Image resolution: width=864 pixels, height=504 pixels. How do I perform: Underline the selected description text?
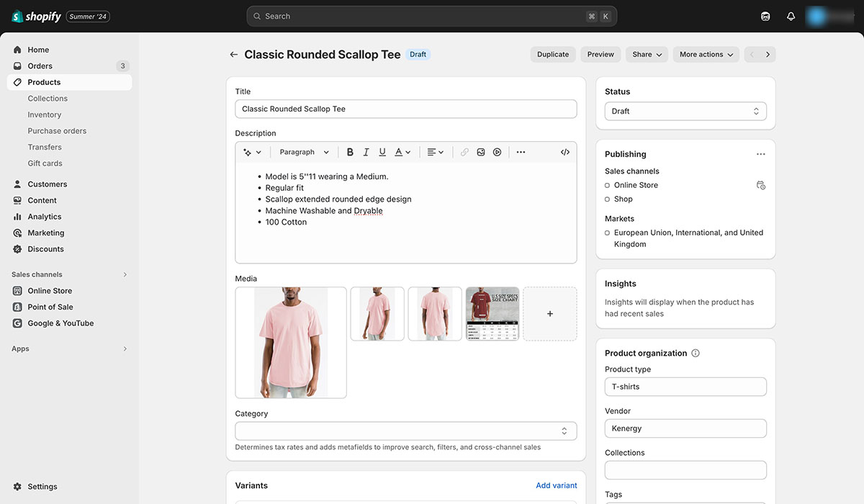(x=382, y=151)
